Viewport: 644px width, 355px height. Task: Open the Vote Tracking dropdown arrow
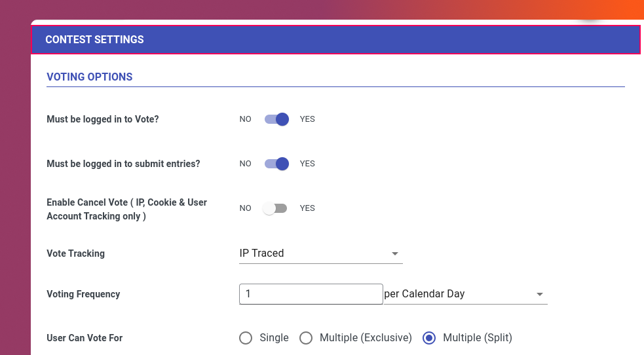click(394, 253)
